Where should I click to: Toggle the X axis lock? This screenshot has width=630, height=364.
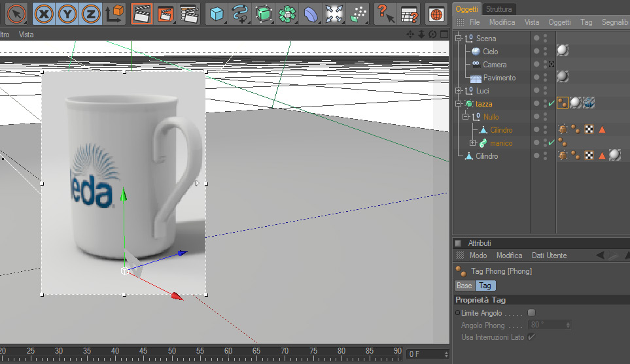click(44, 14)
